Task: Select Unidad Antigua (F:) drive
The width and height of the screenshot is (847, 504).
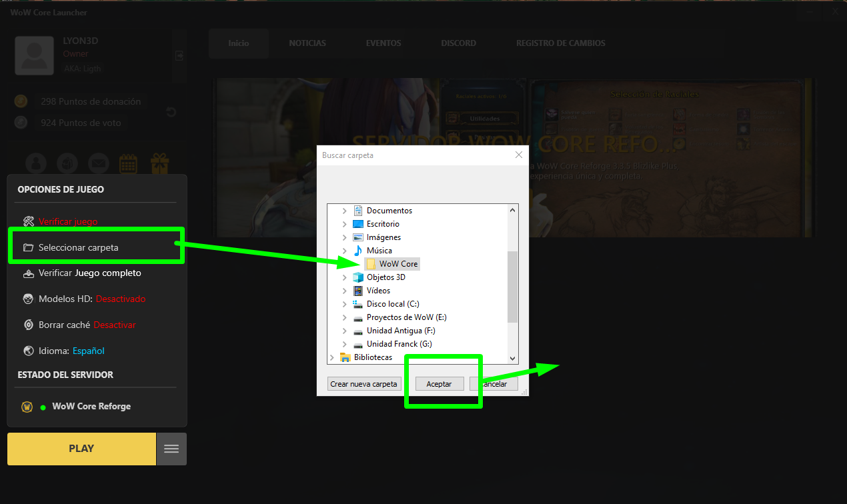Action: 401,331
